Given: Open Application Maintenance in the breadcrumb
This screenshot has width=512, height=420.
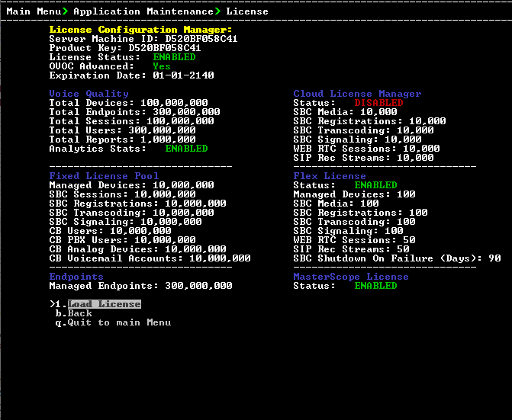Looking at the screenshot, I should pos(143,11).
